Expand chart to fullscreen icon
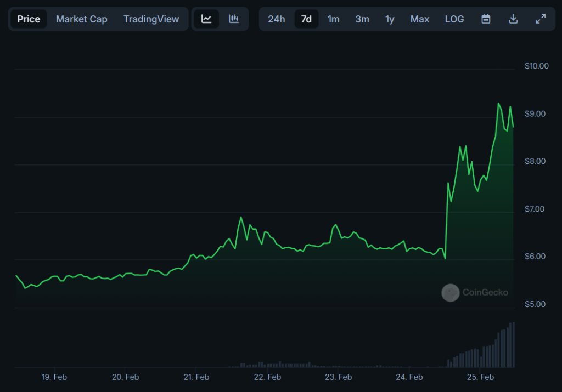 point(541,19)
